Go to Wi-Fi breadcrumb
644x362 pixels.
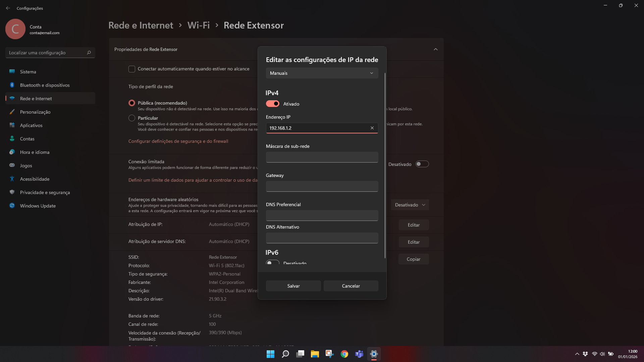pos(198,25)
